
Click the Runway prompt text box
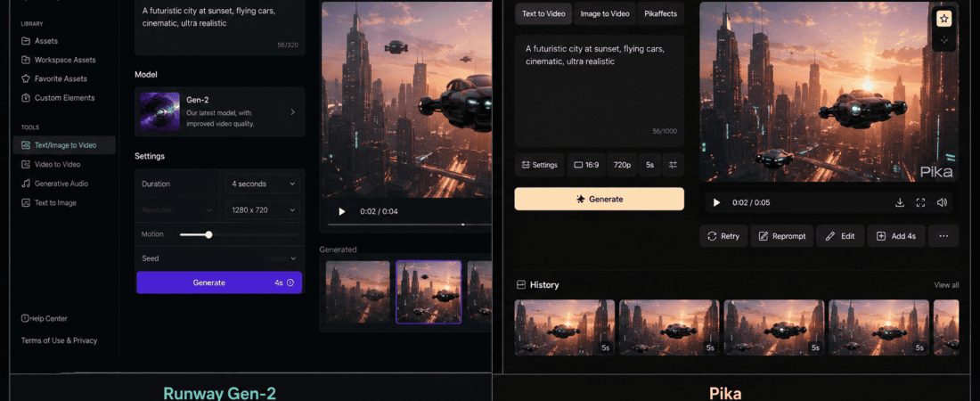pyautogui.click(x=219, y=28)
